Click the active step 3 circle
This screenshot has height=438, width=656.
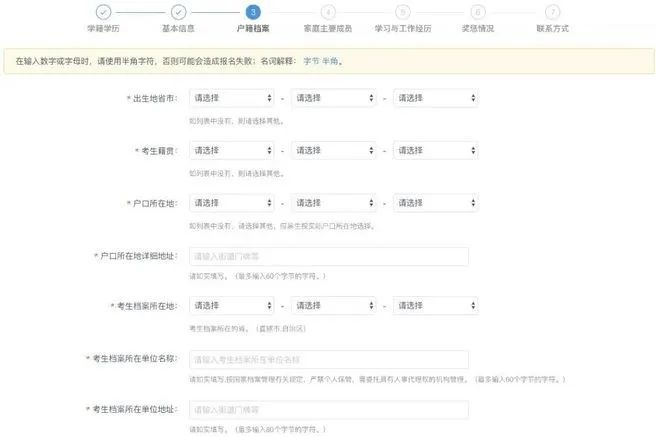pyautogui.click(x=253, y=12)
